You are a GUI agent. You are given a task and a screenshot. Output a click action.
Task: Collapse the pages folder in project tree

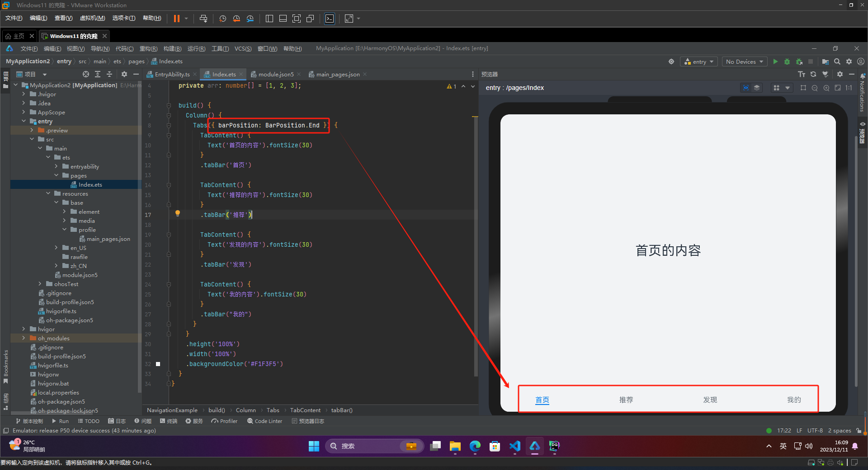56,175
